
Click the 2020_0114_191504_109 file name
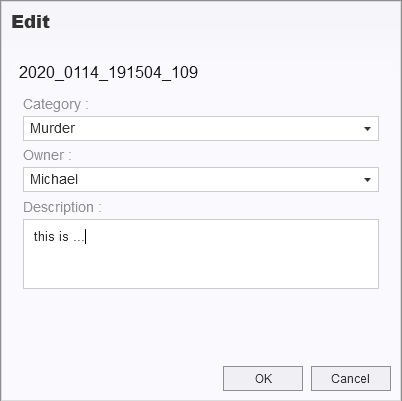(108, 72)
